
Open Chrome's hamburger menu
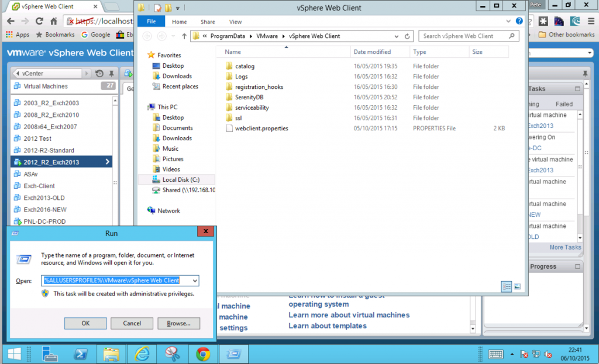point(591,20)
